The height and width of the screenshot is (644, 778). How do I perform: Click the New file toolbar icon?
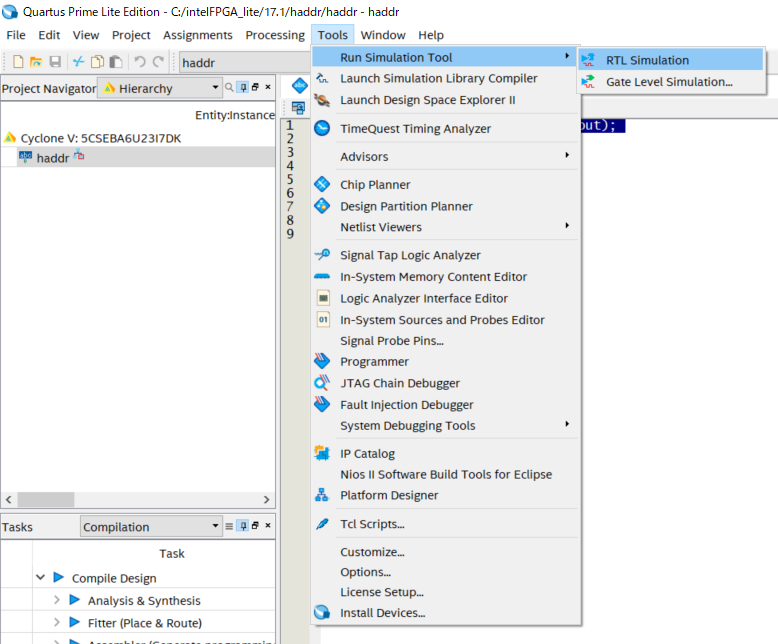pos(18,62)
